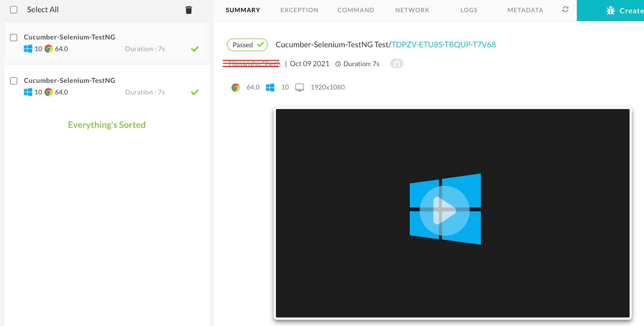Open the Logs tab
This screenshot has height=326, width=644.
(x=469, y=10)
